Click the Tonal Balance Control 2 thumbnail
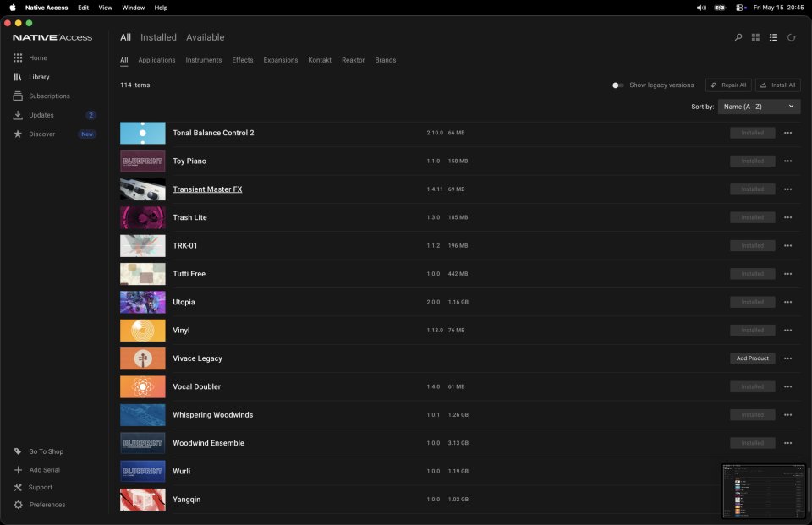 coord(142,133)
